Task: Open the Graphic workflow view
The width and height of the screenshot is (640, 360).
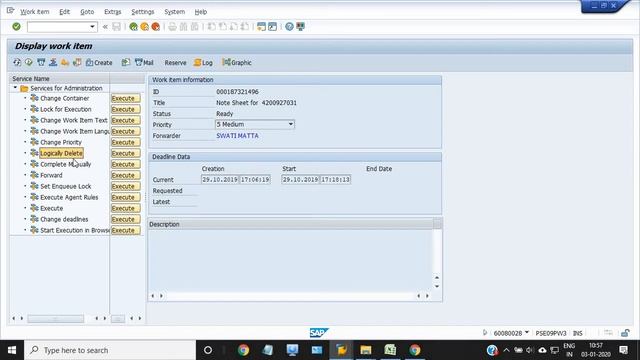Action: click(237, 62)
